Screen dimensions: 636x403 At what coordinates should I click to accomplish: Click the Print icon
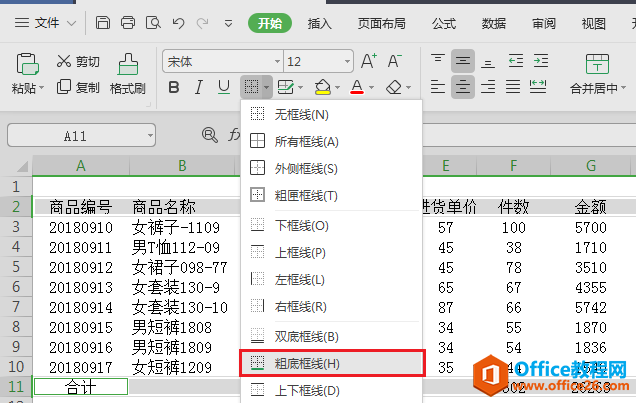point(128,23)
